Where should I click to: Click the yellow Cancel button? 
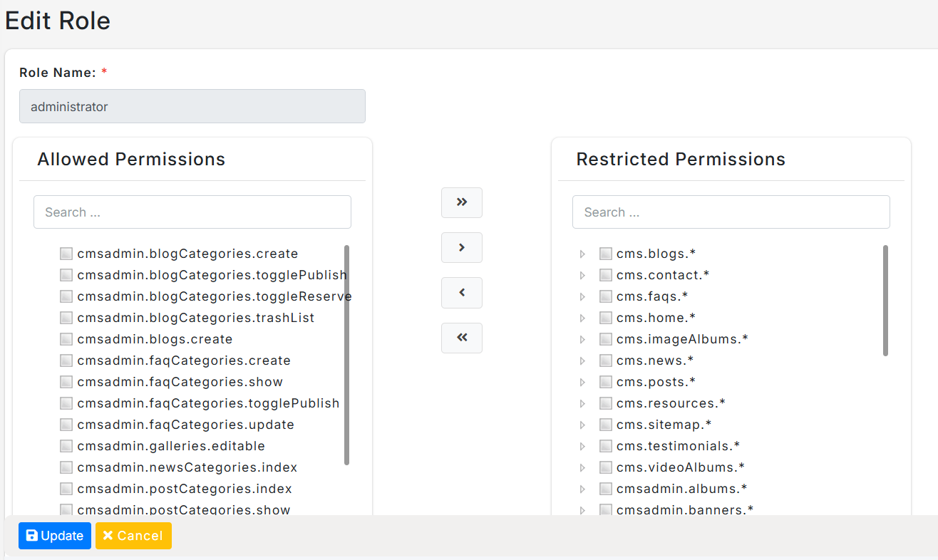pyautogui.click(x=133, y=536)
